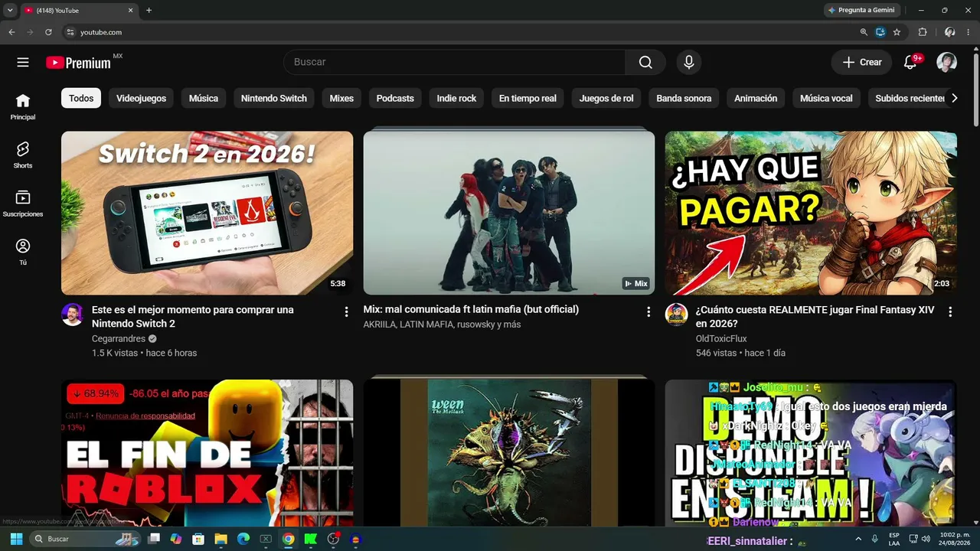980x551 pixels.
Task: Visit the OldToxicFlux channel name link
Action: (721, 338)
